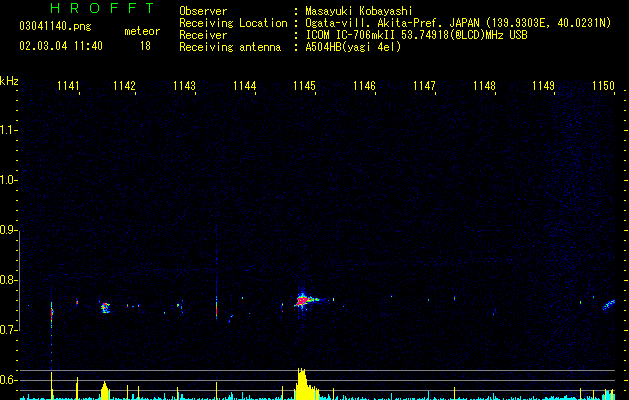Click the 1142 time axis marker
Screen dimensions: 629x400
124,86
